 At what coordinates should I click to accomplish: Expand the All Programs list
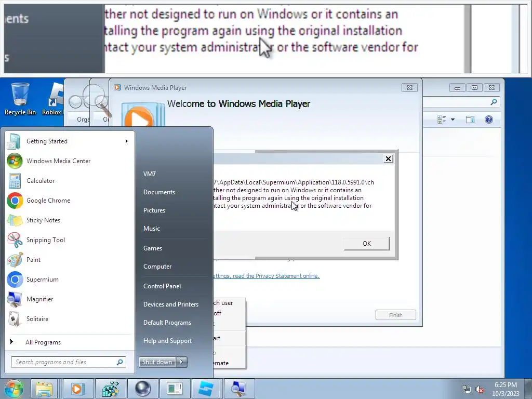pos(70,342)
